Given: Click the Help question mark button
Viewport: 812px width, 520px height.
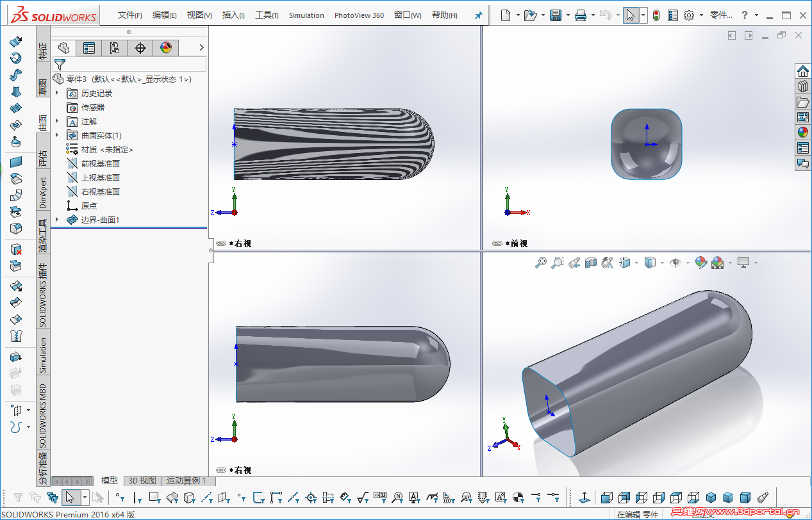Looking at the screenshot, I should (x=744, y=15).
